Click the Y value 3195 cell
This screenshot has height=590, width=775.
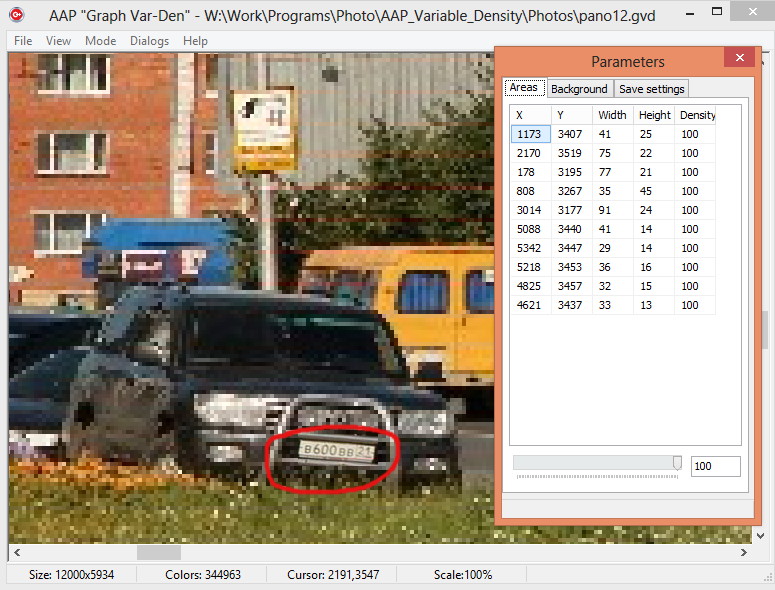click(x=570, y=172)
